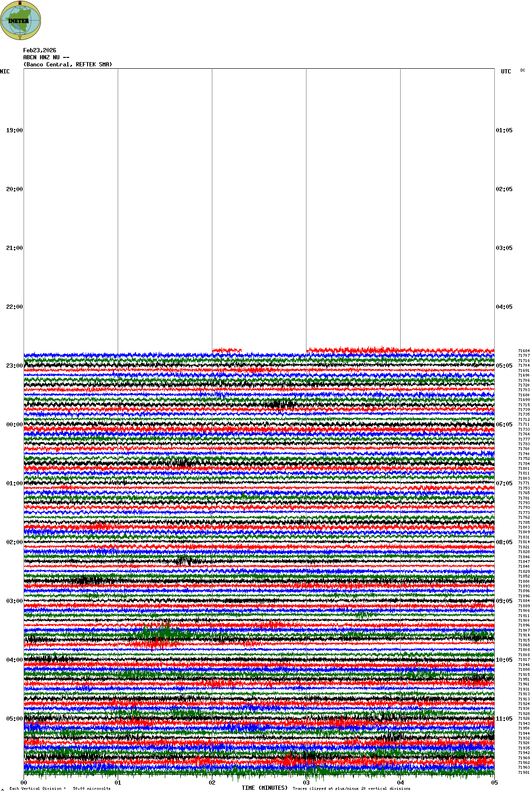Viewport: 532px width, 795px height.
Task: Click the NIC time zone header
Action: (5, 72)
